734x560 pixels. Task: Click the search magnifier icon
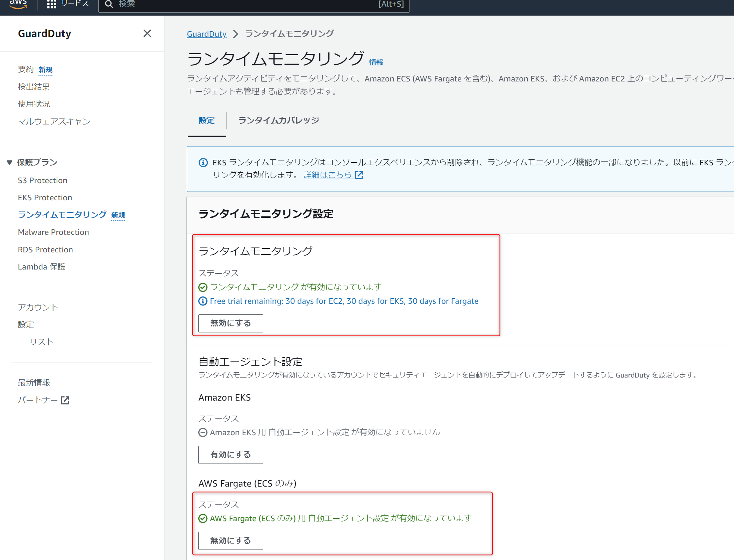(x=109, y=4)
